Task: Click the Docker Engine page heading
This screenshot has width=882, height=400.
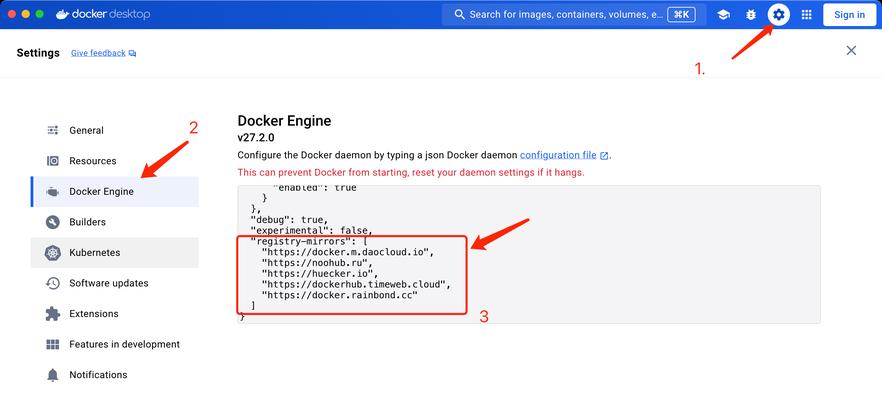Action: click(284, 120)
